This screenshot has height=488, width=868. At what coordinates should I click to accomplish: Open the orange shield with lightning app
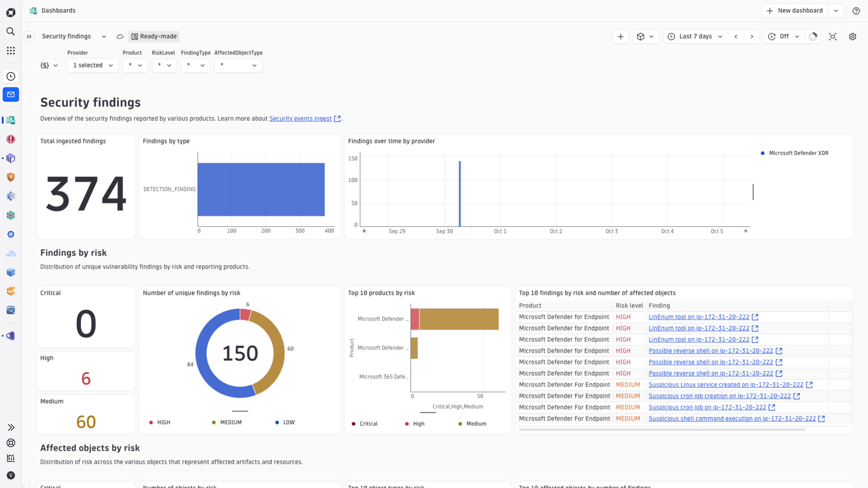coord(11,177)
